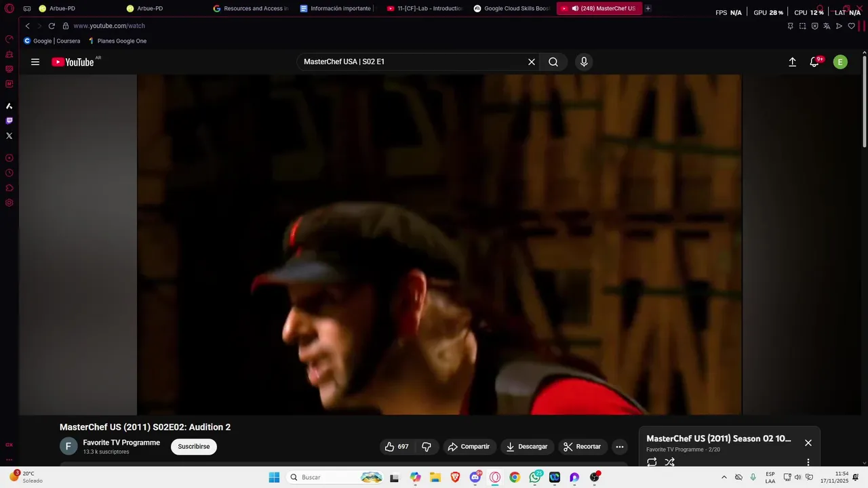
Task: Reload the current page
Action: (x=52, y=26)
